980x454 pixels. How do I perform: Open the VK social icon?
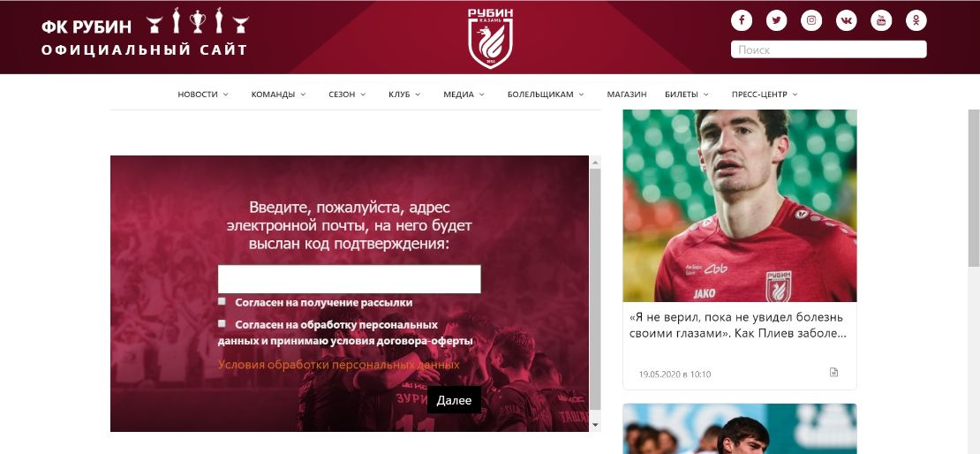tap(847, 20)
